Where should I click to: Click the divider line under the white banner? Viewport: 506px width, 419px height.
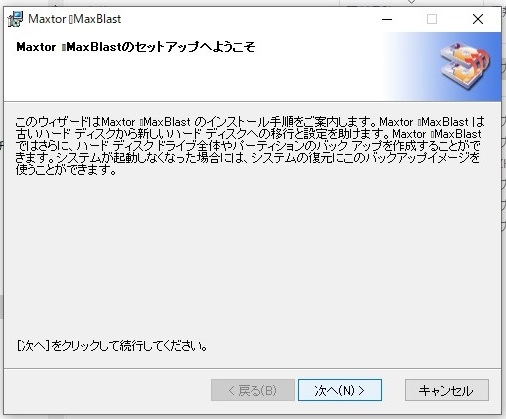click(x=252, y=101)
